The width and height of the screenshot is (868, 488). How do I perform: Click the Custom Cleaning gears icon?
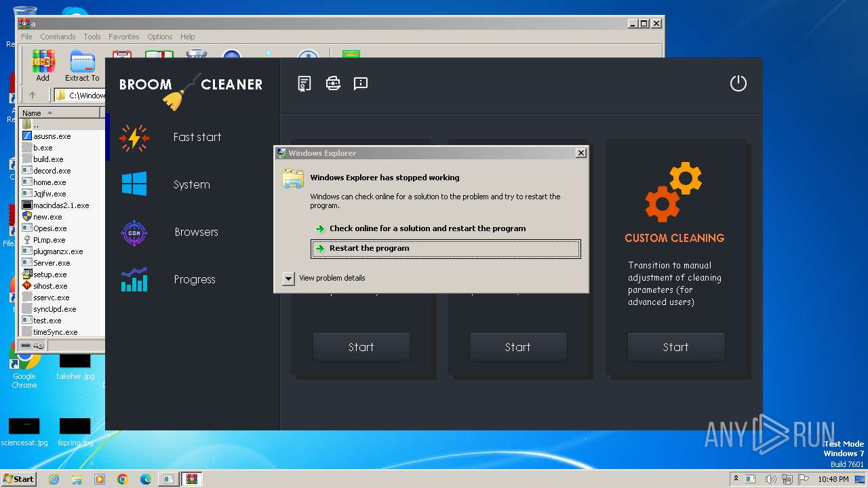pos(673,192)
